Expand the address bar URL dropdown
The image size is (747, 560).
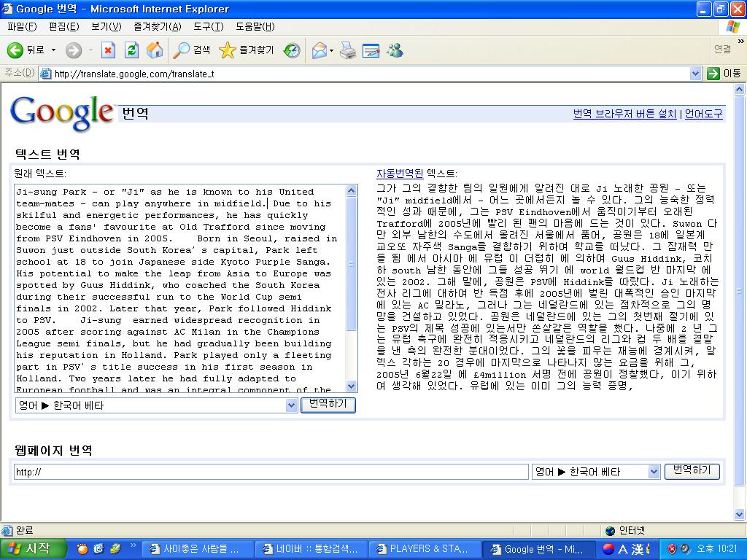(695, 74)
